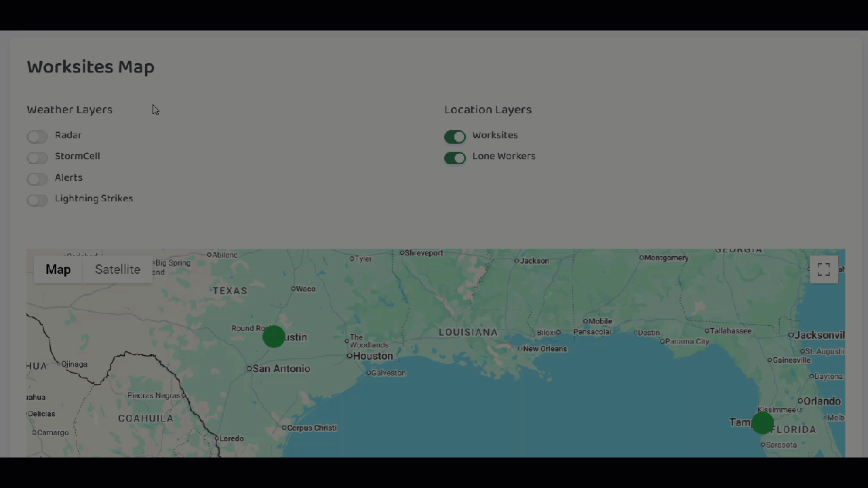
Task: Click the StormCell layer label
Action: coord(77,156)
